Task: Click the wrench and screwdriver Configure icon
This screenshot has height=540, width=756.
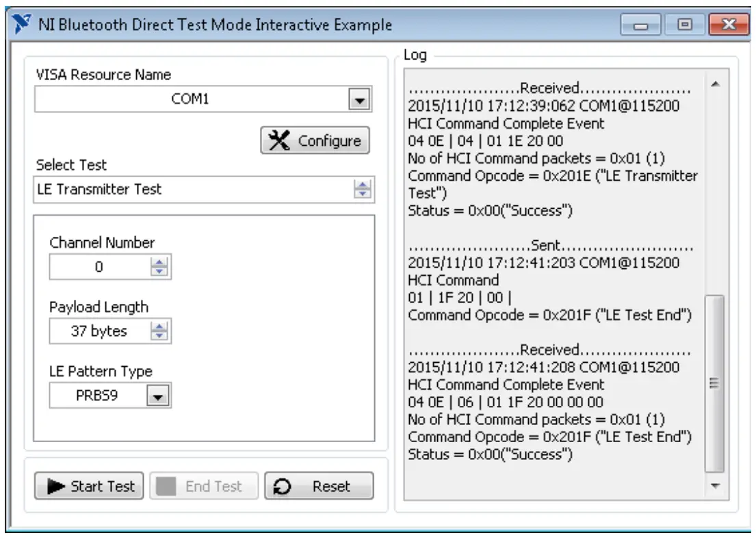Action: coord(279,140)
